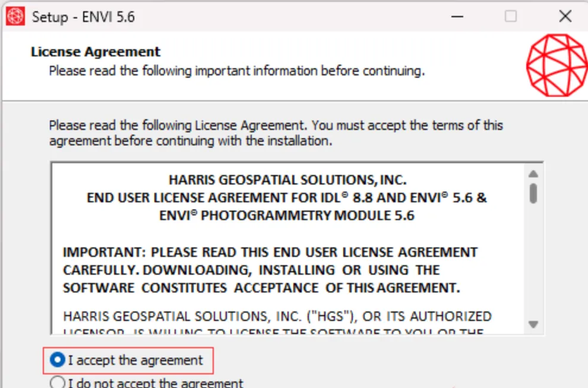This screenshot has width=588, height=388.
Task: Click 'HARRIS GEOSPATIAL SOLUTIONS, INC.' title line
Action: pos(287,180)
